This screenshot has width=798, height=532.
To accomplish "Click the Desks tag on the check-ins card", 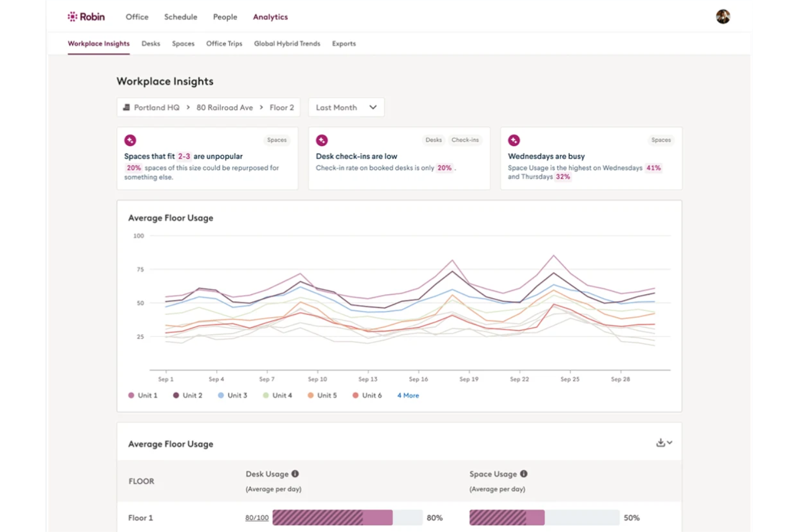I will click(x=434, y=140).
